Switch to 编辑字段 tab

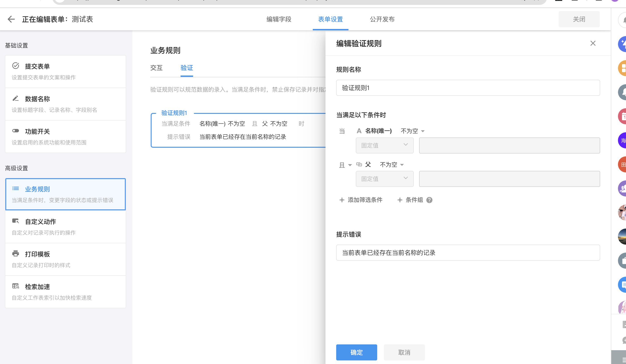pos(279,19)
